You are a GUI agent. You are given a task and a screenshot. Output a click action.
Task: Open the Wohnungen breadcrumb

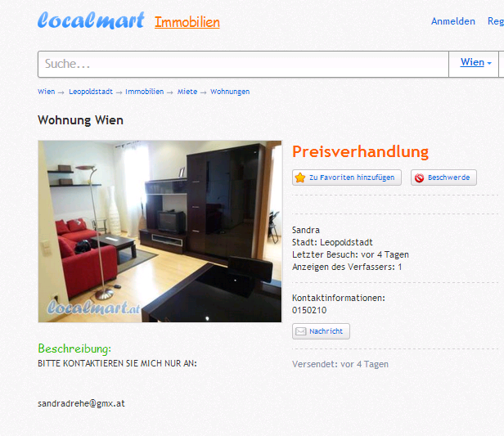click(230, 92)
